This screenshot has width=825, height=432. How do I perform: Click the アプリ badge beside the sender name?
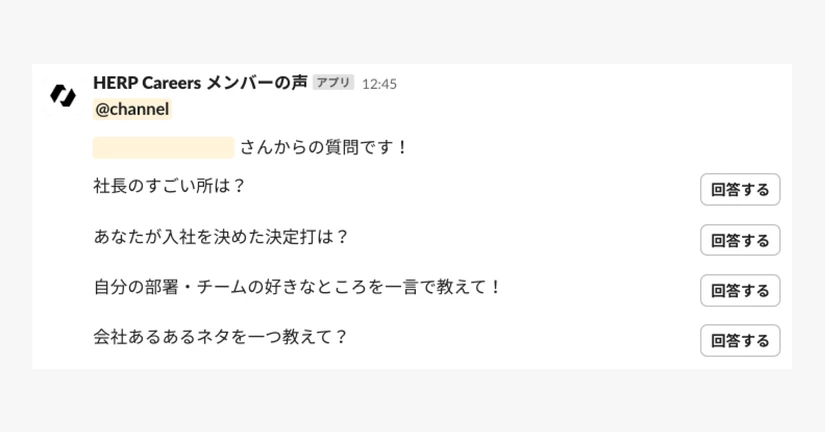(x=333, y=83)
